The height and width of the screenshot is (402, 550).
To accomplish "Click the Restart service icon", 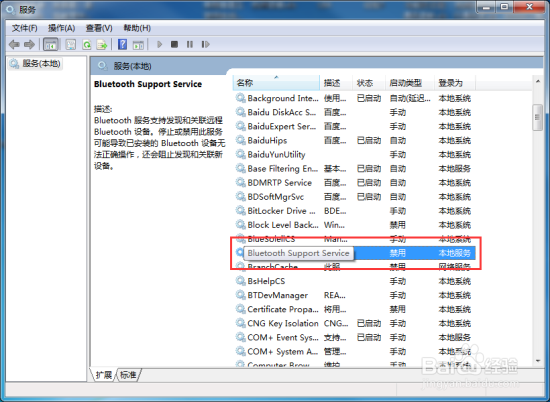I will [206, 44].
